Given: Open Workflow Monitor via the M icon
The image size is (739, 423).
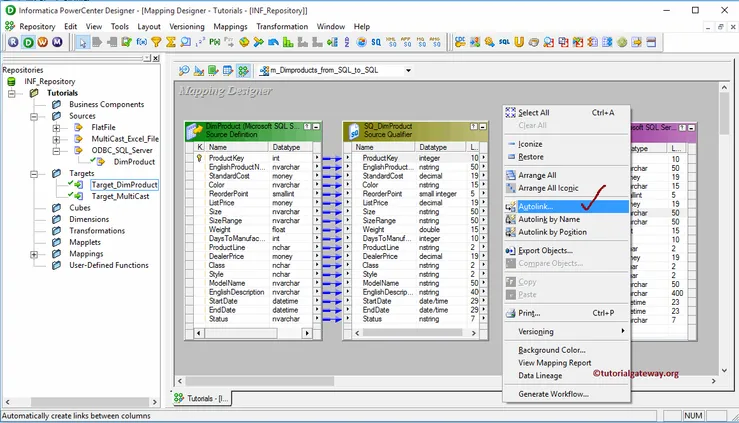Looking at the screenshot, I should click(x=57, y=42).
